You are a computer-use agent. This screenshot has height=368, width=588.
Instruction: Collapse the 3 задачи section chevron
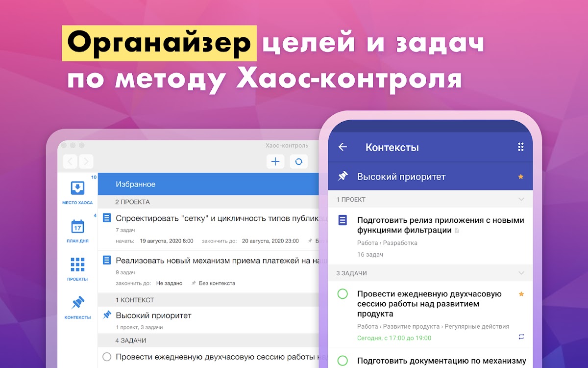521,273
